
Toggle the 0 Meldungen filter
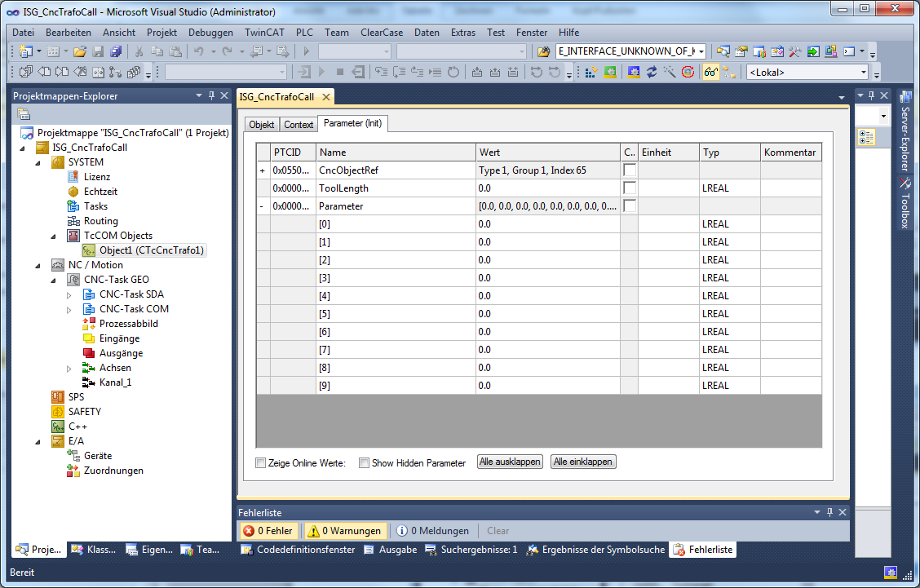[x=434, y=530]
